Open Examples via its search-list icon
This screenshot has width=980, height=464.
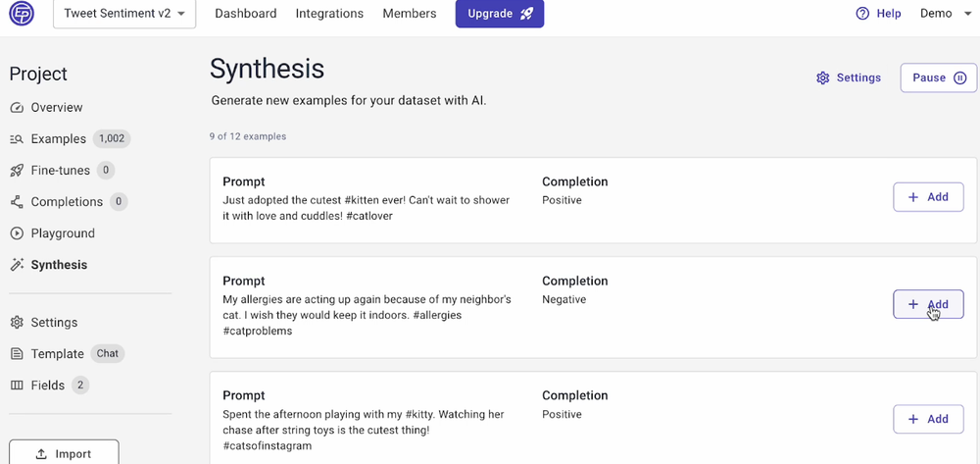[x=17, y=139]
